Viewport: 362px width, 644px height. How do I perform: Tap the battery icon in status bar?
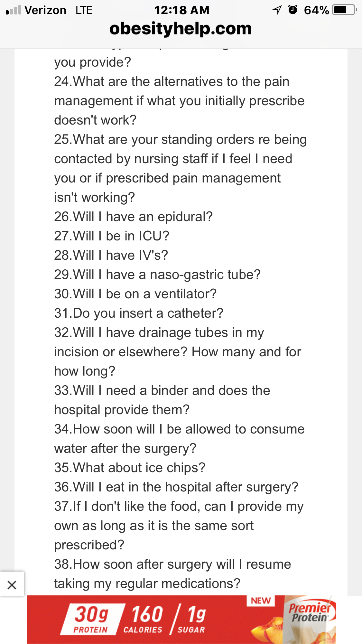click(x=345, y=10)
